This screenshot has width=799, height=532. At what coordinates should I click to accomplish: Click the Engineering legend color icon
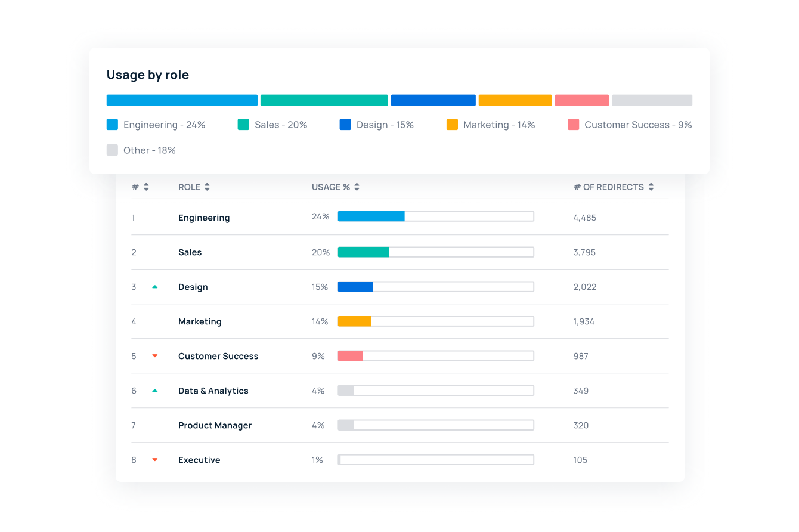pos(112,124)
